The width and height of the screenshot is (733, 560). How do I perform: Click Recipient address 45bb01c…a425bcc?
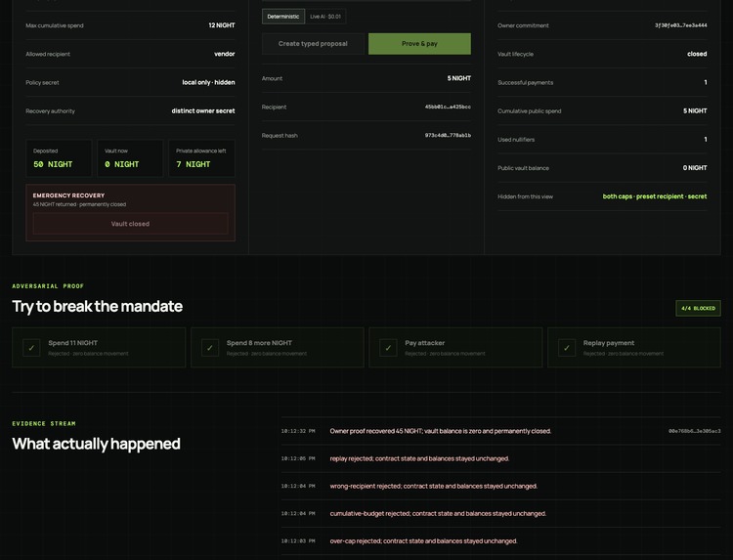coord(448,108)
